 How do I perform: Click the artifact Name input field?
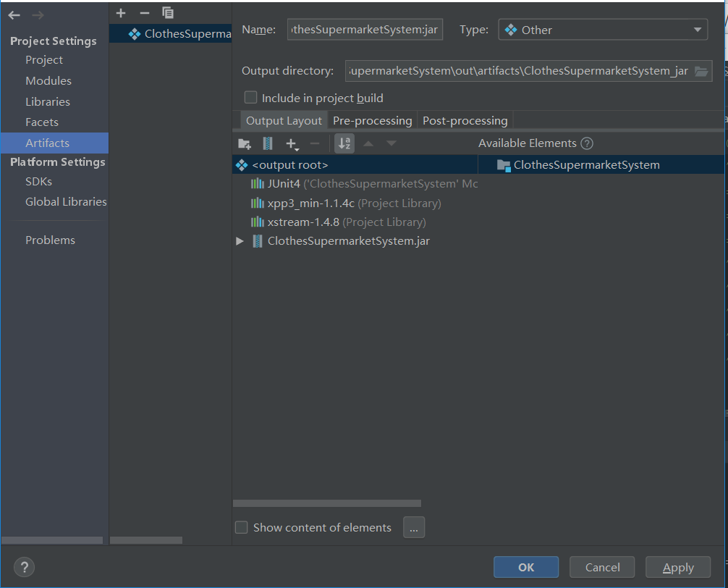tap(365, 30)
